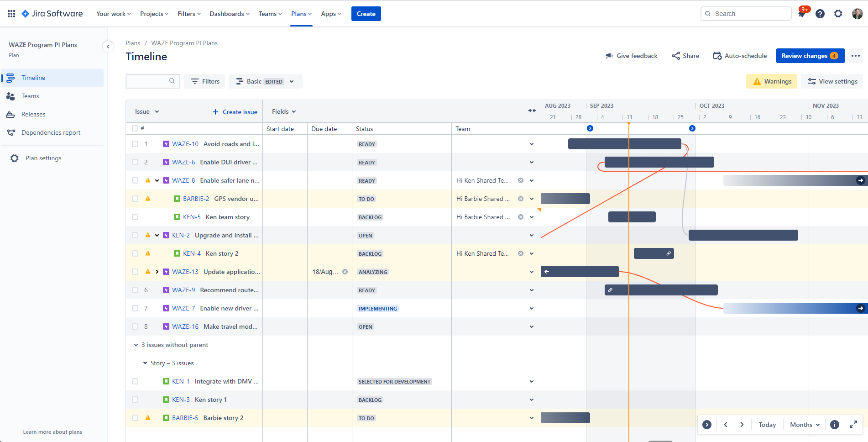Tick the checkbox for WAZE-6

[135, 162]
